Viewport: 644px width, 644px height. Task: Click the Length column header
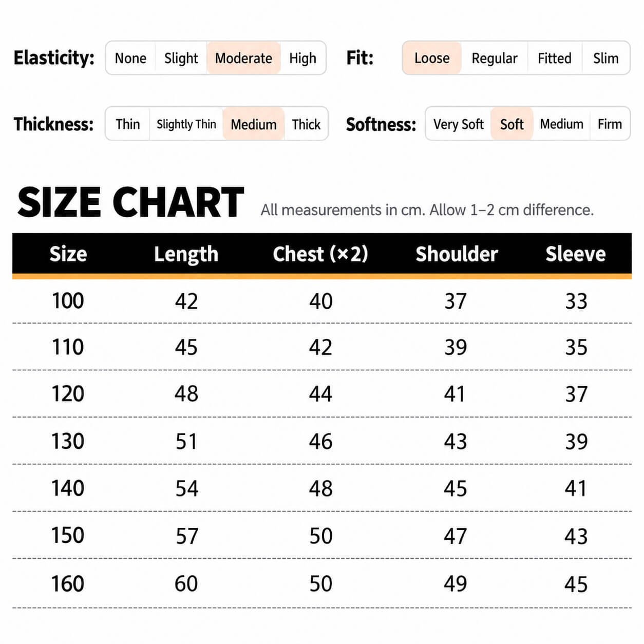tap(186, 254)
